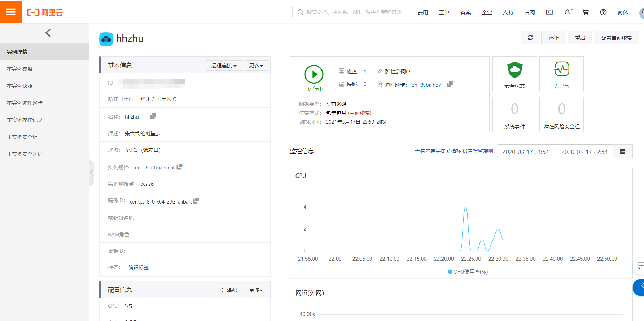Image resolution: width=644 pixels, height=321 pixels.
Task: Open the security status shield icon
Action: tap(515, 70)
